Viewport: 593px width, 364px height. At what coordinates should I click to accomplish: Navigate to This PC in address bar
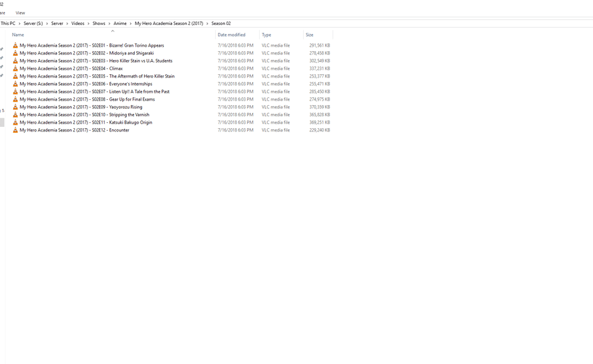[8, 24]
